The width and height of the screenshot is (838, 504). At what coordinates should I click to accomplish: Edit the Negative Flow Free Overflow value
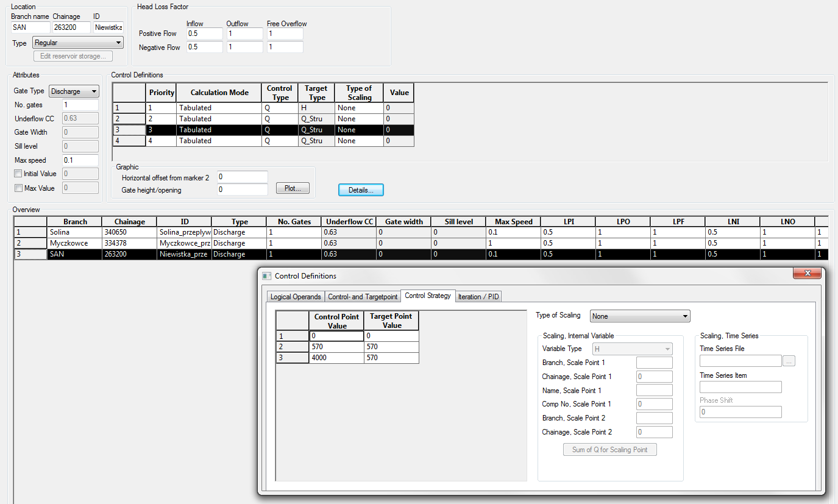tap(285, 47)
